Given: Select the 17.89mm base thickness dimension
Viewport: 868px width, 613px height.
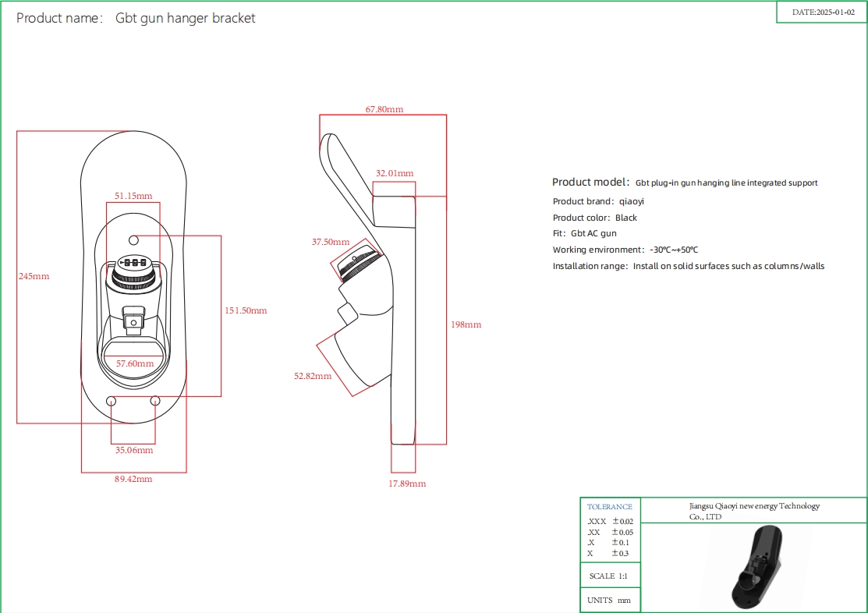Looking at the screenshot, I should tap(407, 484).
